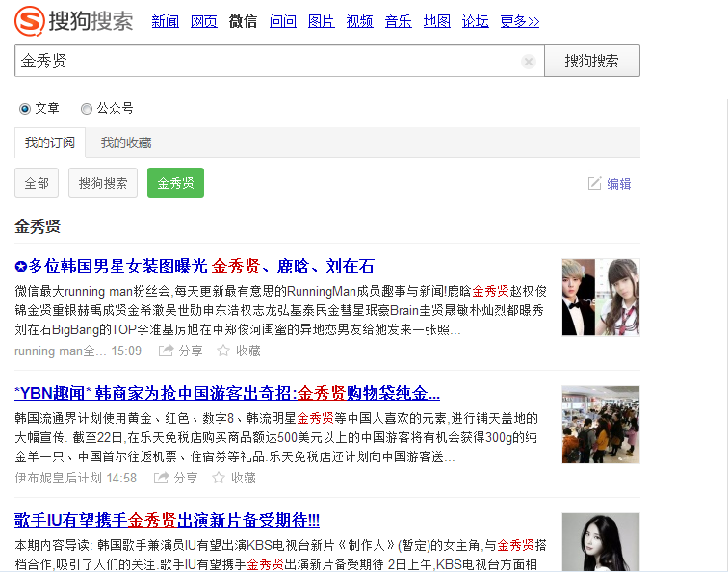Click star favorite icon for 伊布妮皇后计划 article

(x=219, y=478)
